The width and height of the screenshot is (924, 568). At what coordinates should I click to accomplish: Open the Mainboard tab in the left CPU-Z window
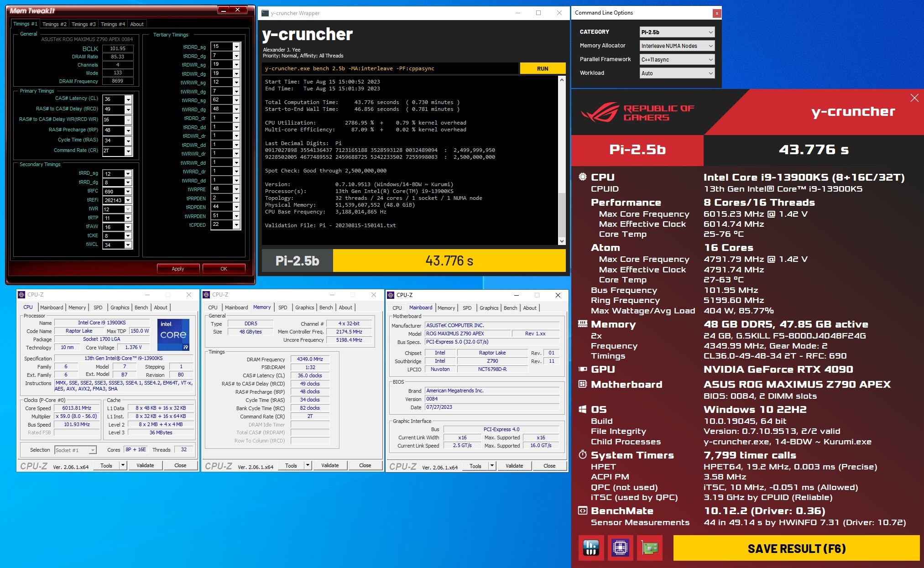pyautogui.click(x=52, y=307)
